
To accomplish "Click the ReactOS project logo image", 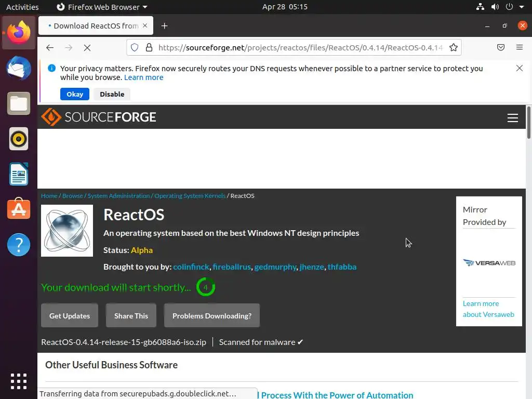I will (67, 231).
